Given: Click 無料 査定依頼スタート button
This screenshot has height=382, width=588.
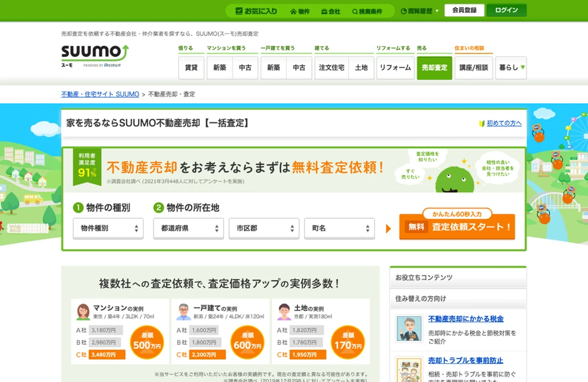Looking at the screenshot, I should tap(457, 227).
